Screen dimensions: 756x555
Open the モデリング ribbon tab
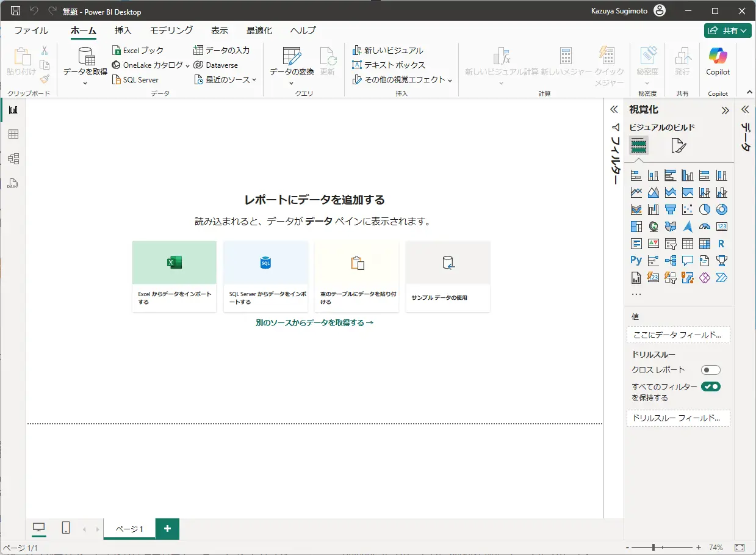click(x=171, y=31)
